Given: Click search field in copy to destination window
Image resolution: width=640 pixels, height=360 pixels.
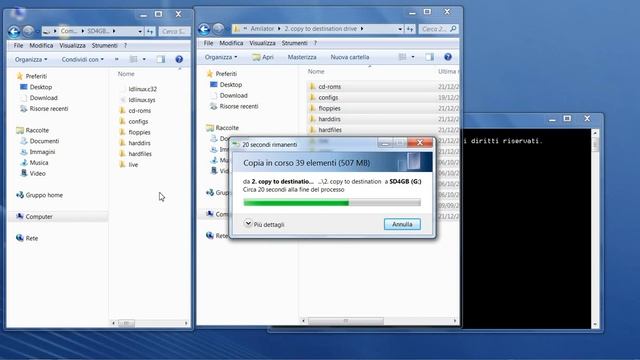Looking at the screenshot, I should click(x=438, y=29).
